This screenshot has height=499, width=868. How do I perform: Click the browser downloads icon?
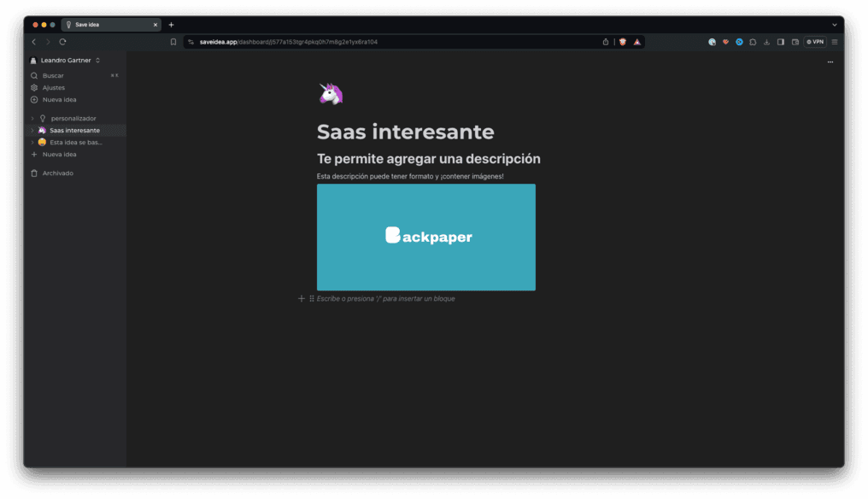click(x=766, y=41)
